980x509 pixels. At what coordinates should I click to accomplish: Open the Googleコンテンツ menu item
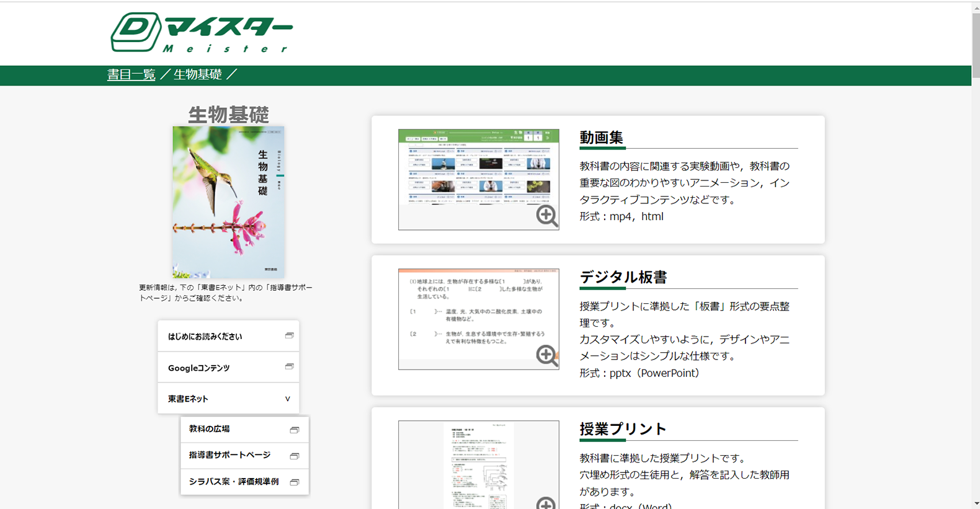[x=199, y=368]
